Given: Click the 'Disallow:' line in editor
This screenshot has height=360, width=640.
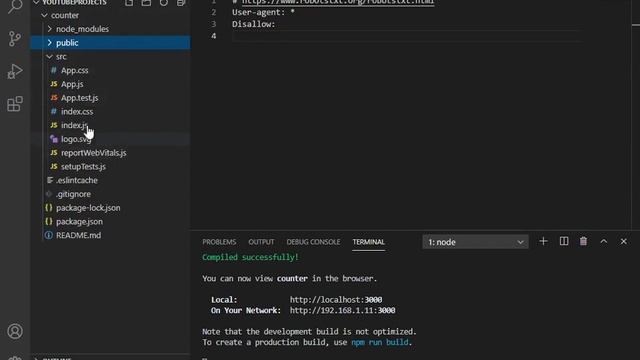Looking at the screenshot, I should (253, 24).
